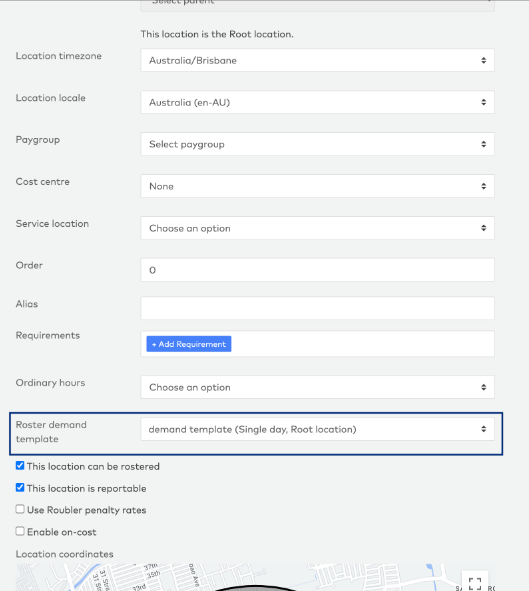This screenshot has width=529, height=591.
Task: Click into the Order field
Action: pos(317,270)
